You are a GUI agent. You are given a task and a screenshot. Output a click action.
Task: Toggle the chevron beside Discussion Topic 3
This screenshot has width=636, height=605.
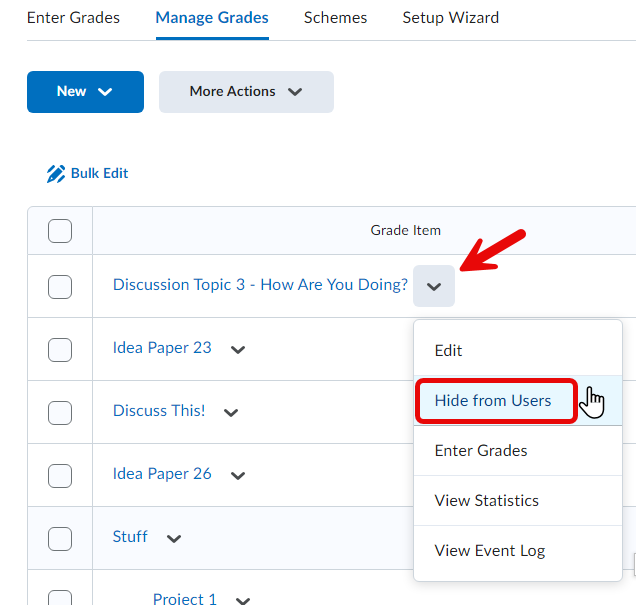click(x=433, y=287)
